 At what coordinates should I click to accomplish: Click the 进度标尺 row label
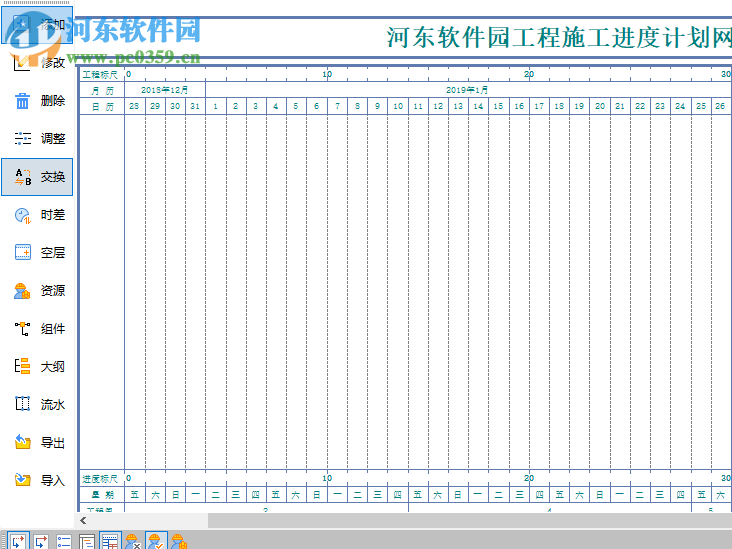coord(101,479)
